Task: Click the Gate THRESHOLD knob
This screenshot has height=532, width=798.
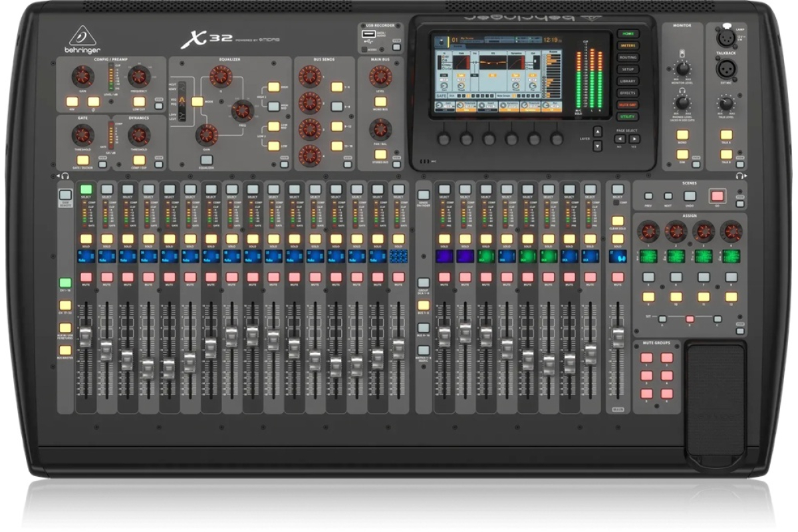Action: (x=82, y=135)
